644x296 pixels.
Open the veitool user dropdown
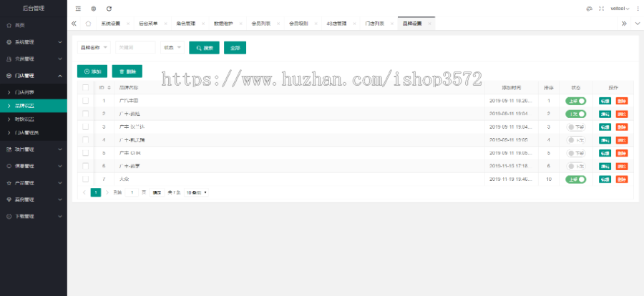pos(620,9)
